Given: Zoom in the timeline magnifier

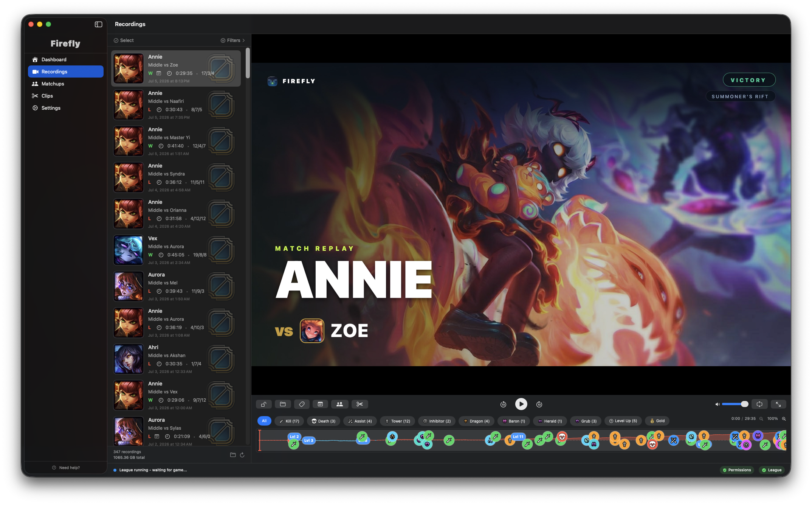Looking at the screenshot, I should [x=784, y=419].
